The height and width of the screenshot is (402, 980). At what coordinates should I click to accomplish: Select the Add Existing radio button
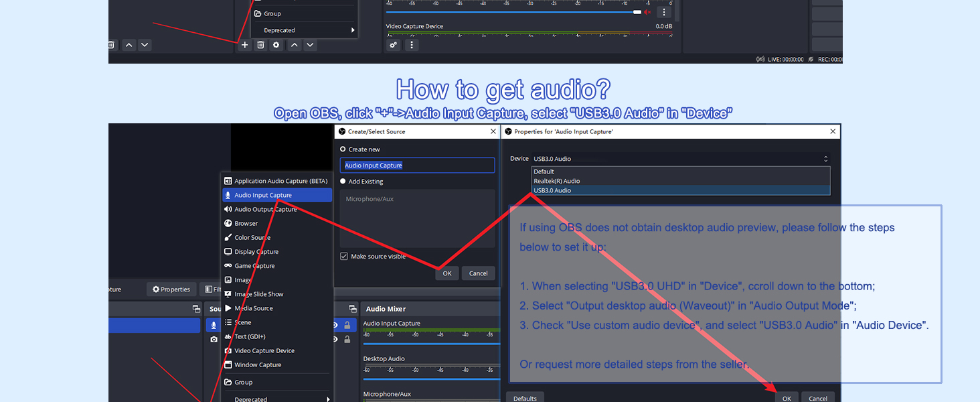pos(343,182)
